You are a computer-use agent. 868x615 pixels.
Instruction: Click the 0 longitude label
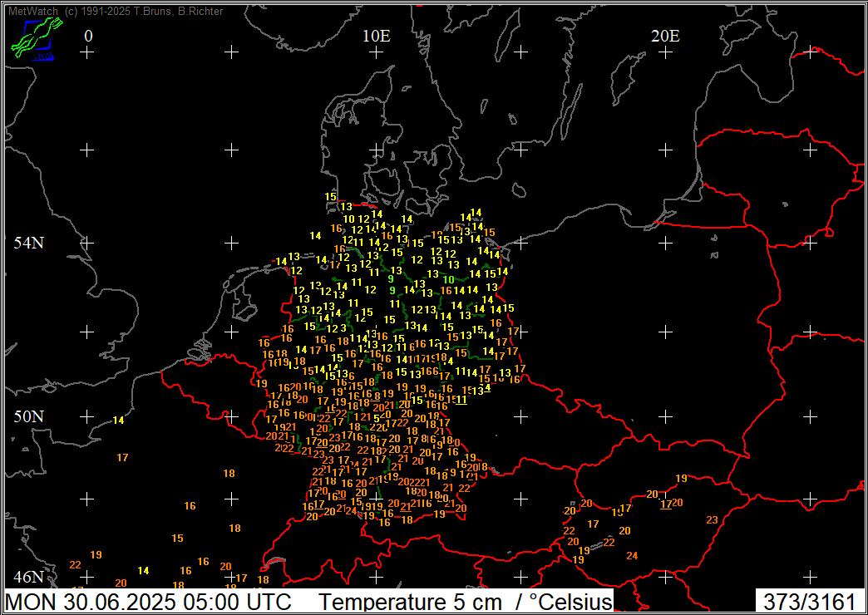coord(89,36)
